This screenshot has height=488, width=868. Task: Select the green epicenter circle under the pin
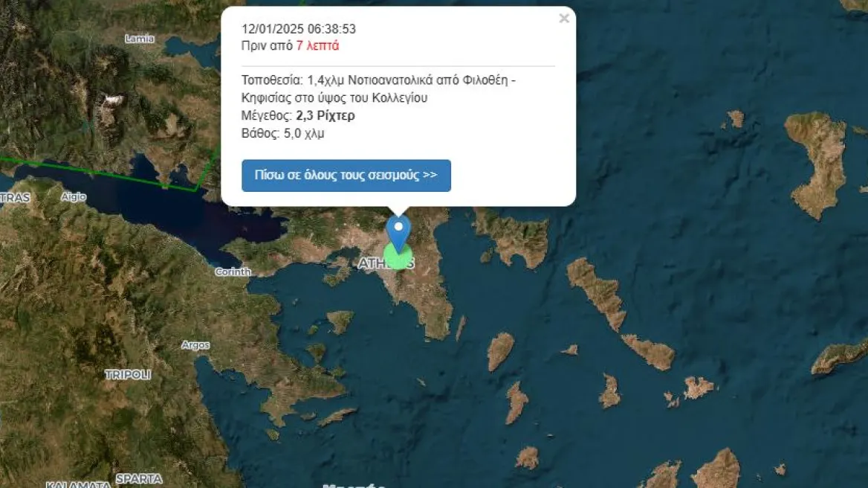pos(399,258)
